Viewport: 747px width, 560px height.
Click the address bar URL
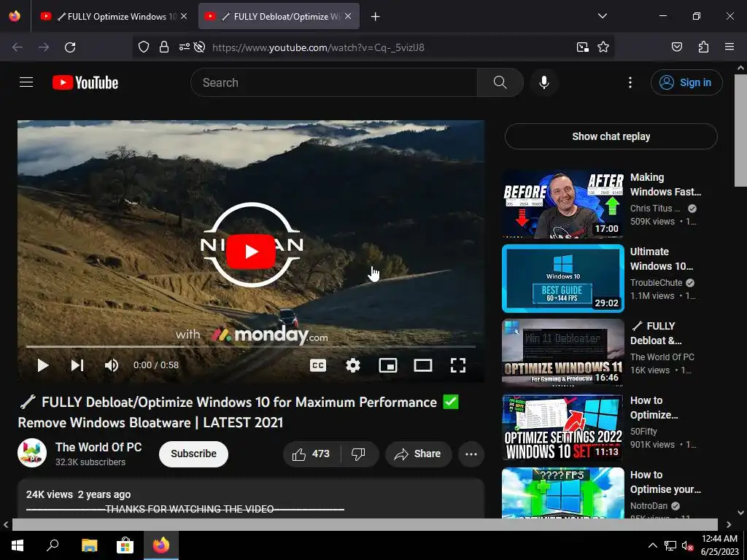318,47
